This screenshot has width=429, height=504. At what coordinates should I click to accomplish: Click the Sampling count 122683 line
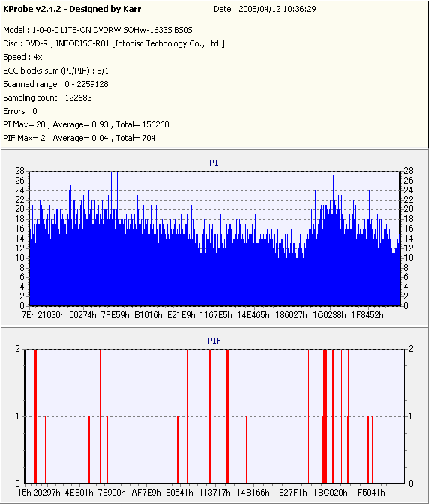point(47,97)
